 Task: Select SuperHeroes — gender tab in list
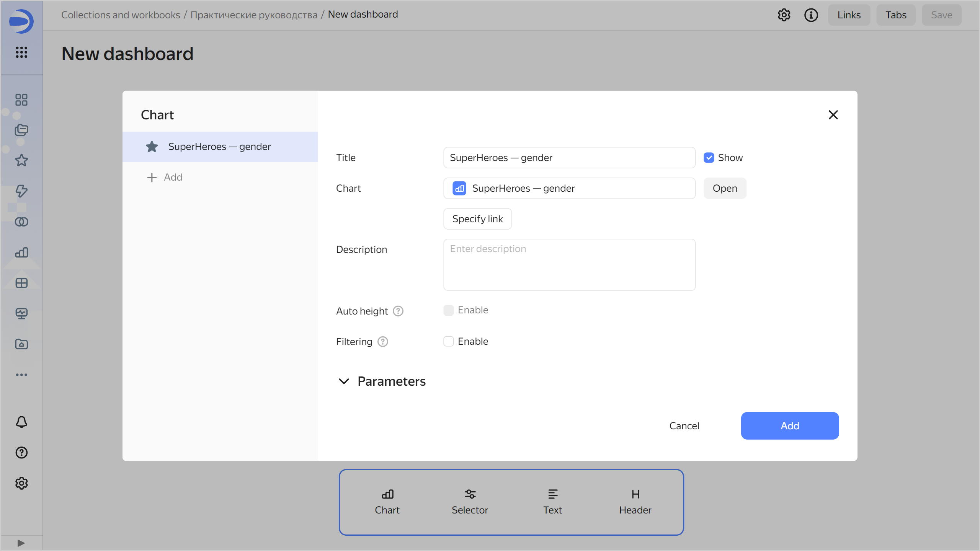click(220, 147)
